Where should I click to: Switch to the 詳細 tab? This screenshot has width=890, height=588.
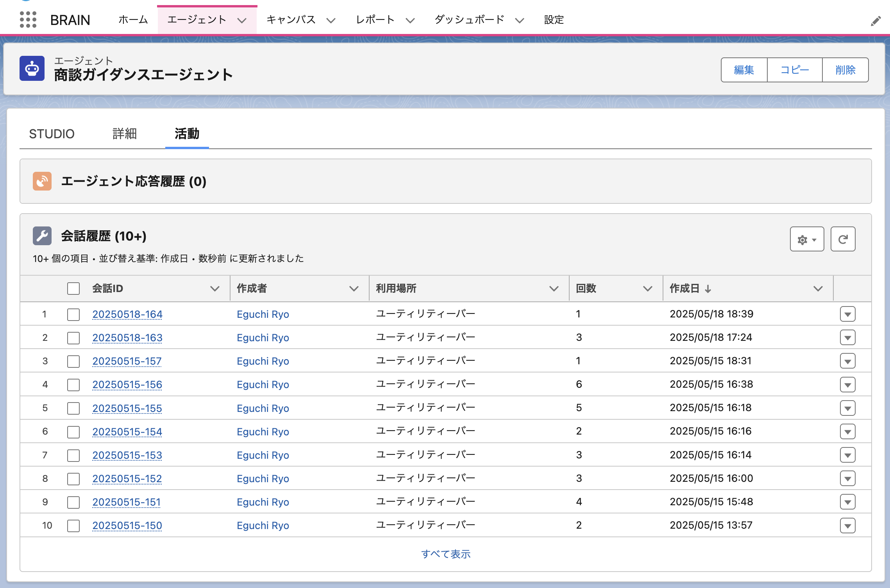124,134
